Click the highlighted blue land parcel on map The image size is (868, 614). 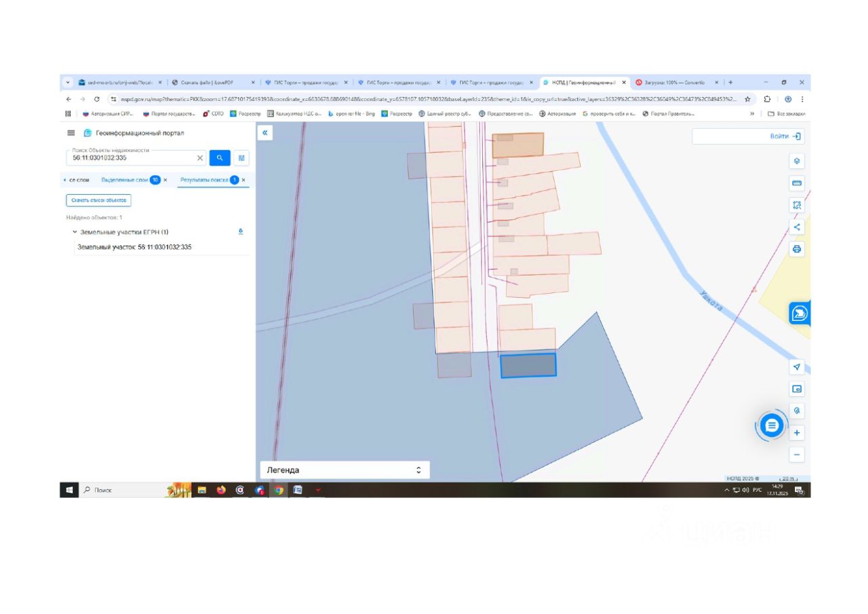tap(528, 365)
